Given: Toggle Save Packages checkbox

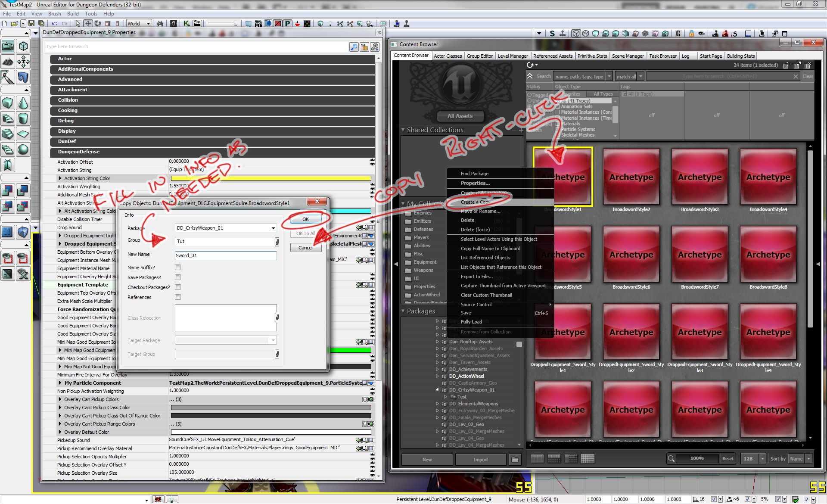Looking at the screenshot, I should [x=177, y=277].
